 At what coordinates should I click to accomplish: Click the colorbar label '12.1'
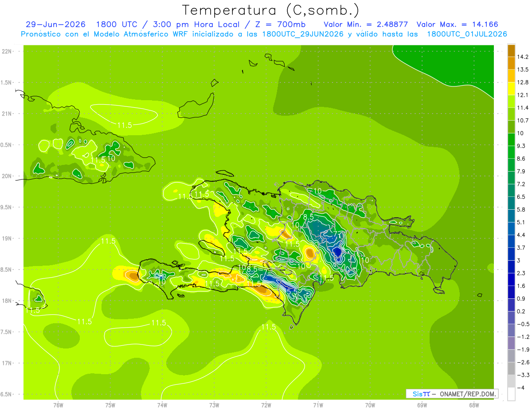pyautogui.click(x=523, y=95)
